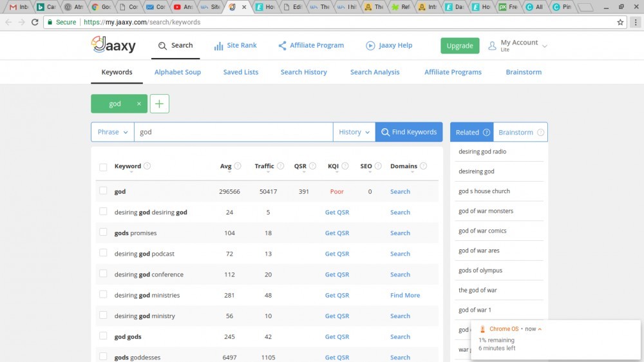Click KQI column info icon

pos(345,166)
